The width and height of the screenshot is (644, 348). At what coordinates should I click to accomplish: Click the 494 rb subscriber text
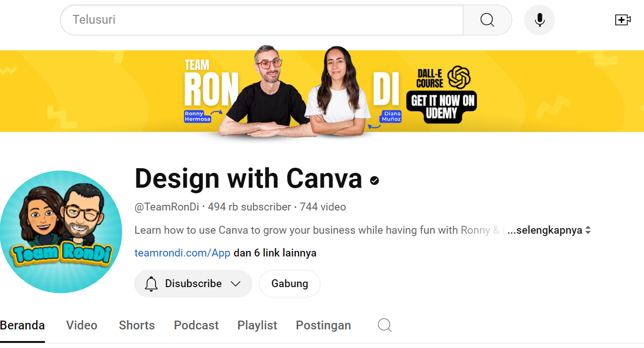[x=249, y=207]
